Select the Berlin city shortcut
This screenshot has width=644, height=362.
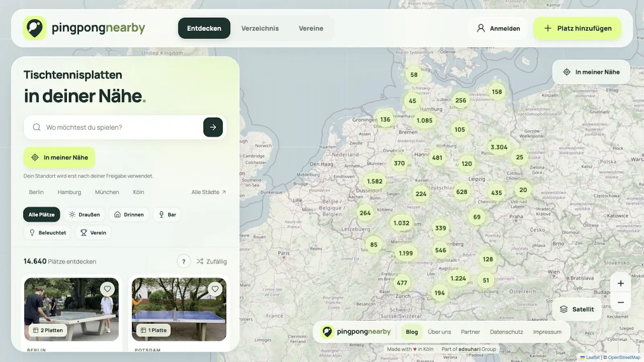[x=36, y=192]
